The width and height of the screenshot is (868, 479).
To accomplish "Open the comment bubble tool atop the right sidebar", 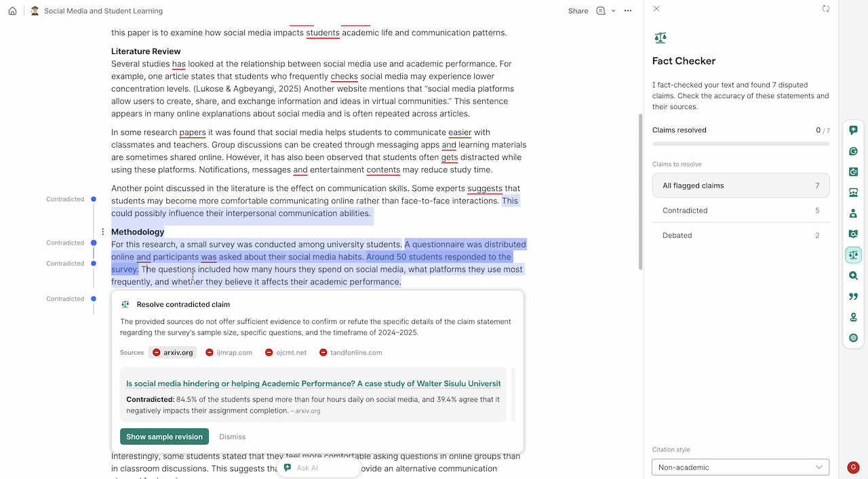I will pyautogui.click(x=853, y=130).
